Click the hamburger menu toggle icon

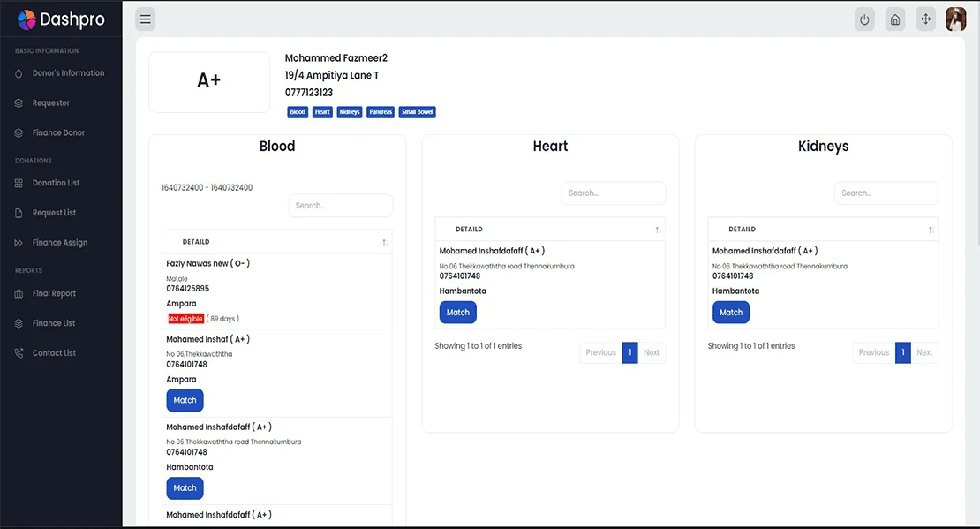[146, 19]
